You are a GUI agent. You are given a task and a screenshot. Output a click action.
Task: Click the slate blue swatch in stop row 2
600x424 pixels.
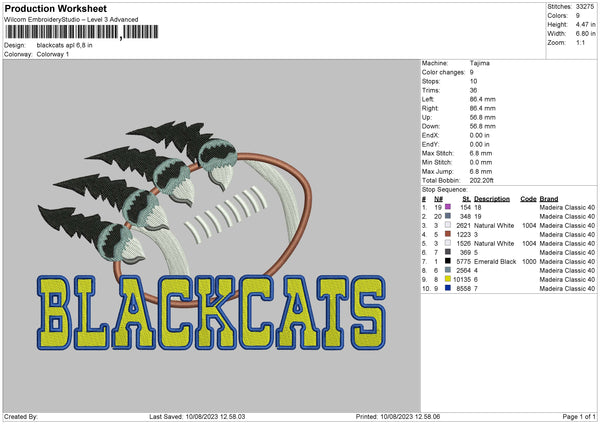point(448,216)
